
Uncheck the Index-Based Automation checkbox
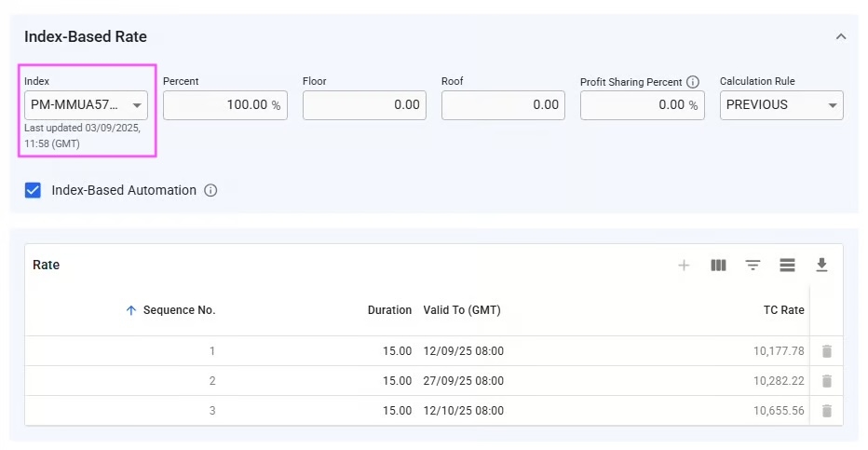[x=34, y=190]
